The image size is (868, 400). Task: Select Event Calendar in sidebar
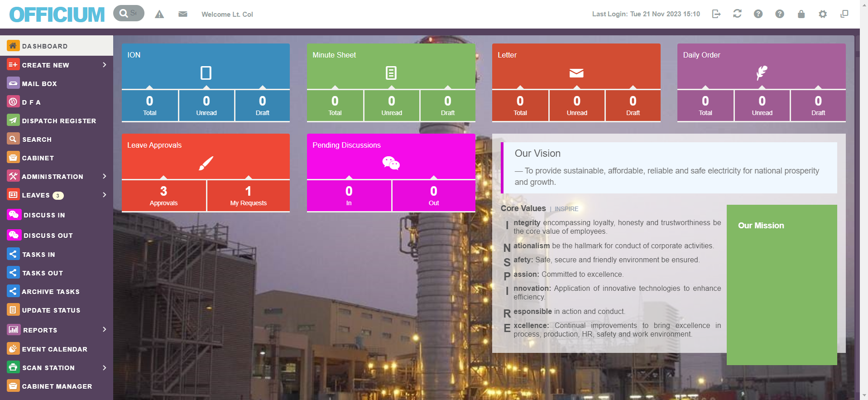(x=54, y=349)
